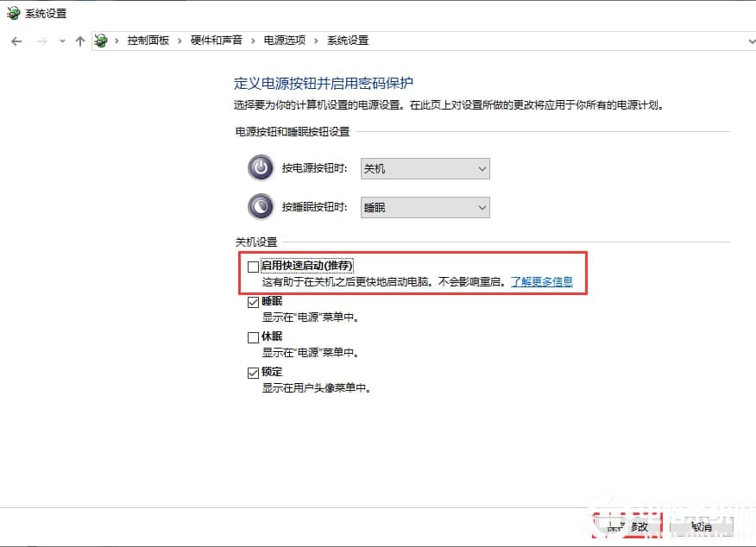Open the 控制面板 breadcrumb
This screenshot has height=547, width=756.
pyautogui.click(x=148, y=41)
